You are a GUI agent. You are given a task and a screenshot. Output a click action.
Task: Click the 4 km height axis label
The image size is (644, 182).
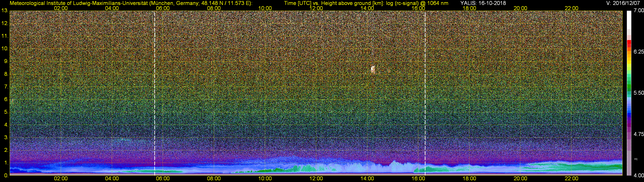(x=6, y=125)
